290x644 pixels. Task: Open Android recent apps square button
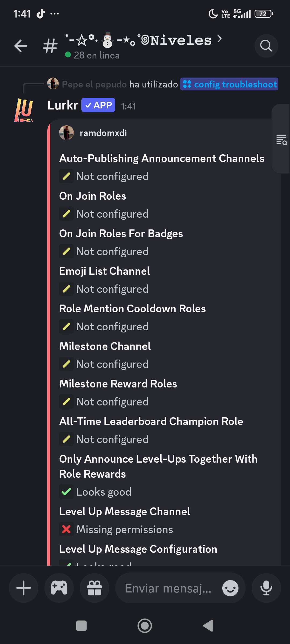point(81,626)
